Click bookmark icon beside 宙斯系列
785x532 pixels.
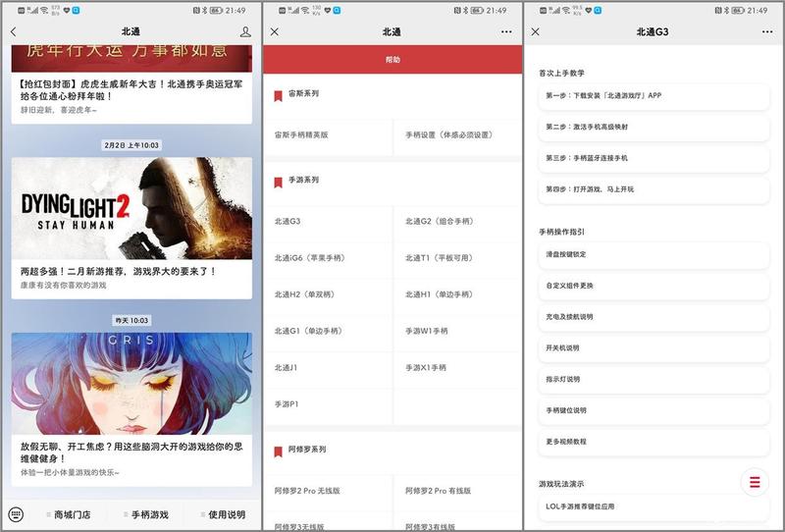pos(278,95)
